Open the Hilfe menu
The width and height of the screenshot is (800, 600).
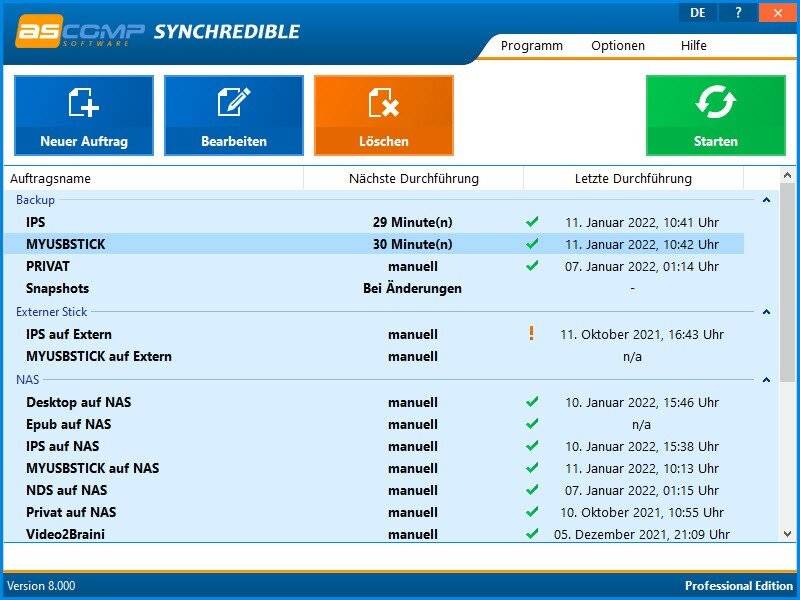click(x=693, y=45)
